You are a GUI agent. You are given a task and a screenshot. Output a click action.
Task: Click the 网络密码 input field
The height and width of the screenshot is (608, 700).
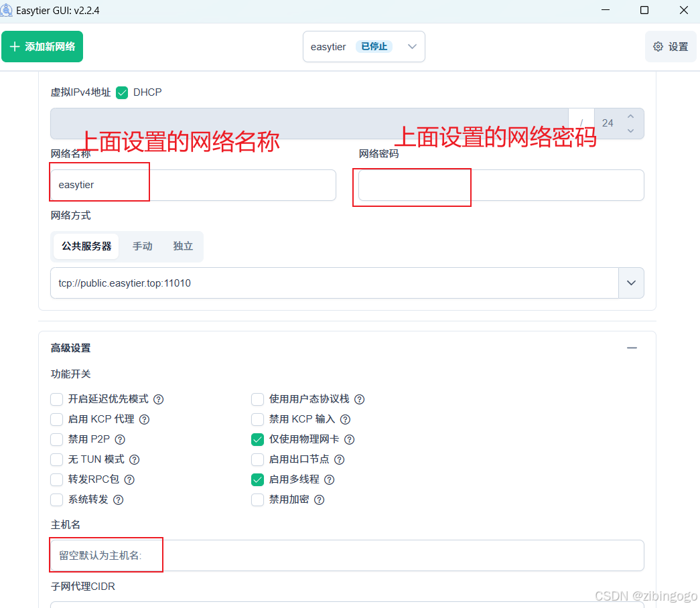pos(501,185)
